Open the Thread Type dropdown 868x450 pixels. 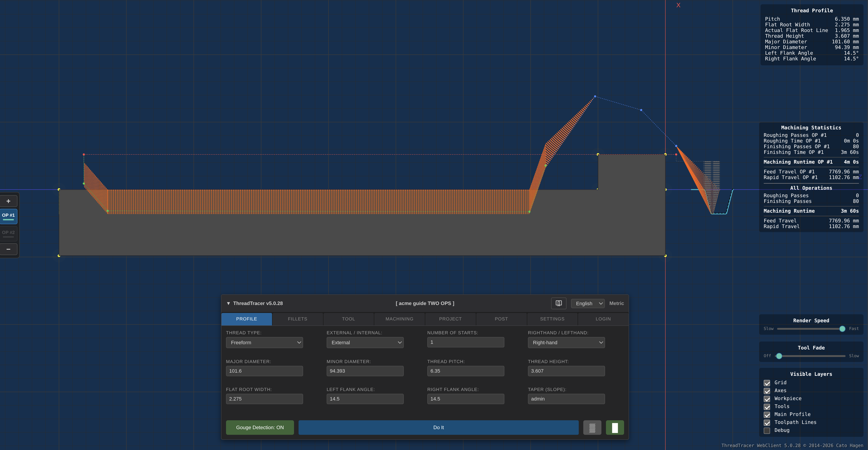click(265, 342)
